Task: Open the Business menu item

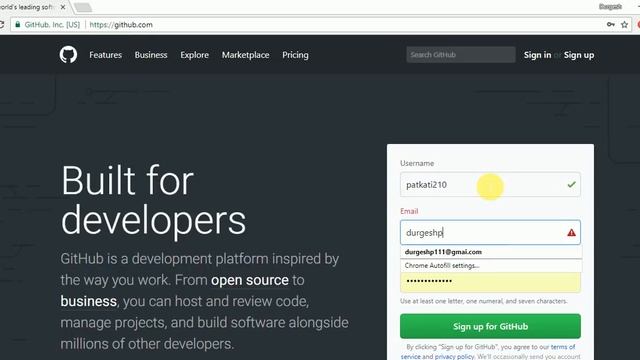Action: pyautogui.click(x=151, y=55)
